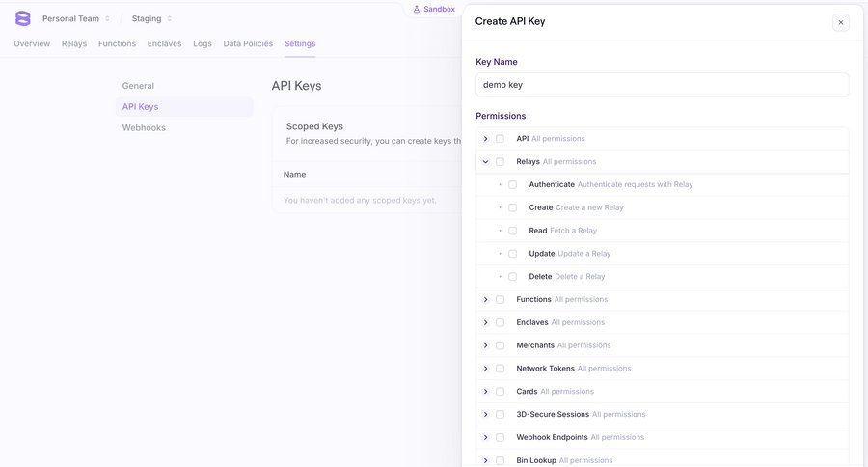The width and height of the screenshot is (868, 467).
Task: Expand the 3D-Secure Sessions chevron
Action: point(485,415)
